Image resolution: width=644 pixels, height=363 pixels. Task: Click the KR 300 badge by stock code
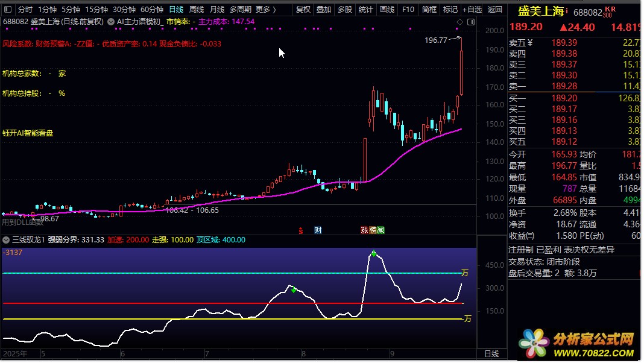point(610,11)
